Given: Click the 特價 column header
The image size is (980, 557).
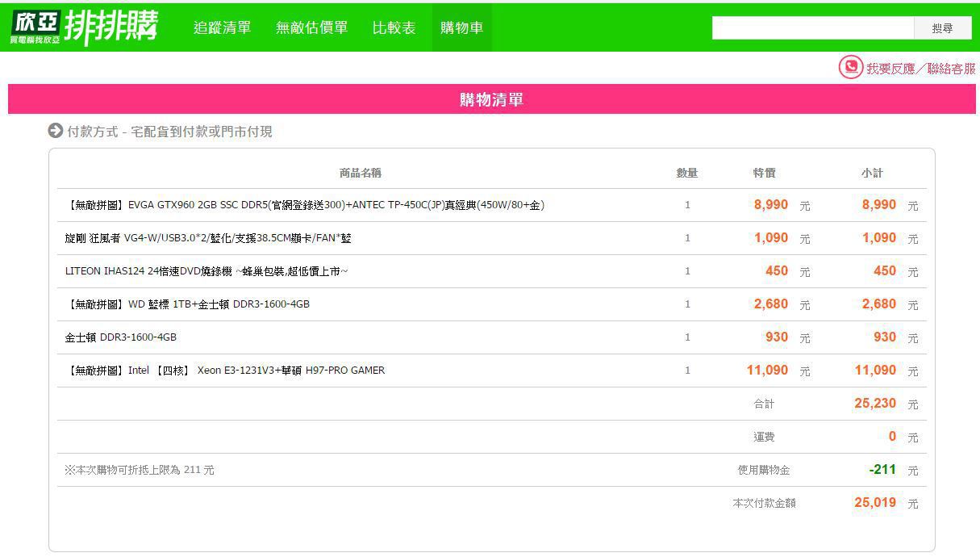Looking at the screenshot, I should click(764, 173).
